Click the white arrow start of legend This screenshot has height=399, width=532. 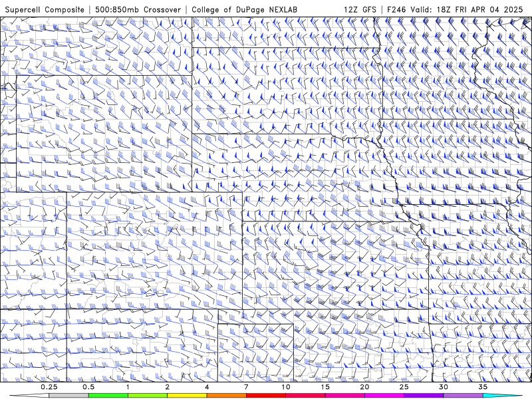point(29,396)
